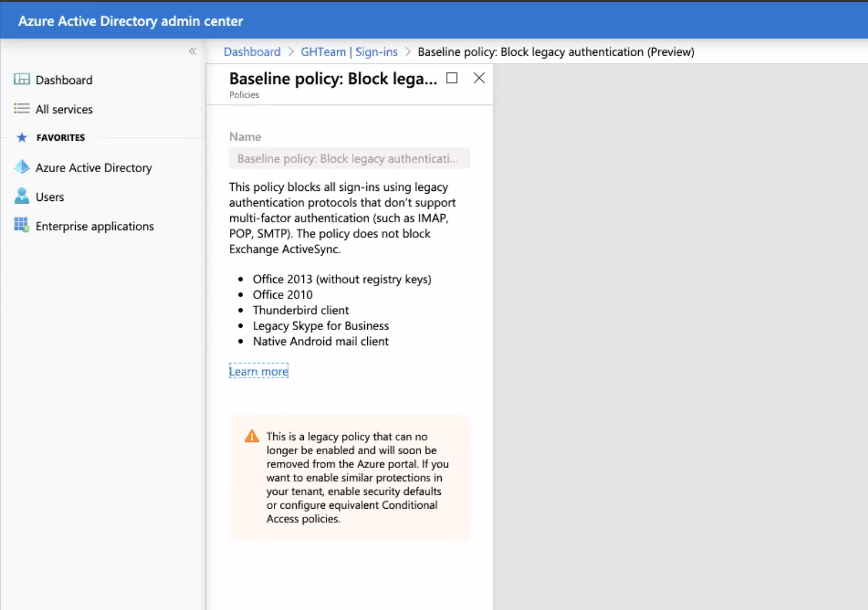Screen dimensions: 868x610
Task: Click the Enterprise applications grid icon
Action: click(22, 225)
